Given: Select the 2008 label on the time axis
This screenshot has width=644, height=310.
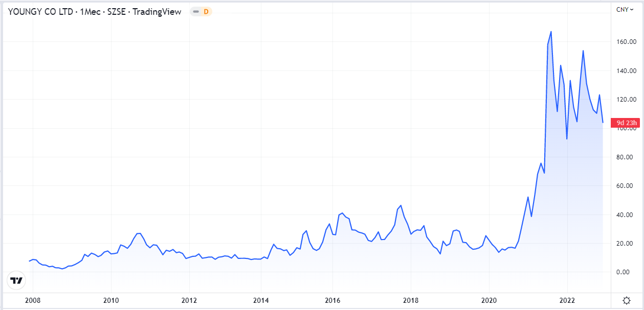Looking at the screenshot, I should (x=32, y=300).
